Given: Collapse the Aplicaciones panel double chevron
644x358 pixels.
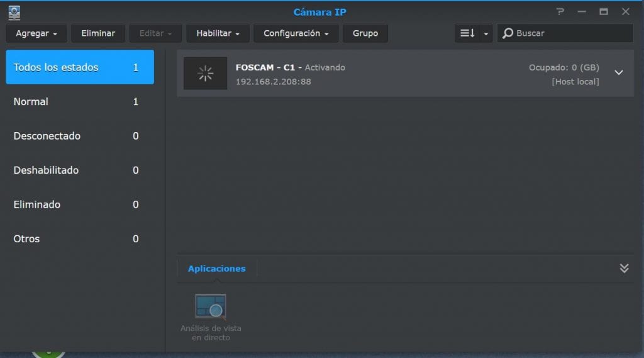Looking at the screenshot, I should tap(625, 269).
